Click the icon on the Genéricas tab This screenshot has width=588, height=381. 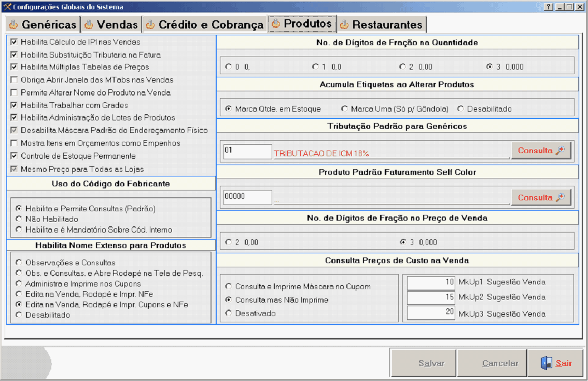[x=13, y=24]
